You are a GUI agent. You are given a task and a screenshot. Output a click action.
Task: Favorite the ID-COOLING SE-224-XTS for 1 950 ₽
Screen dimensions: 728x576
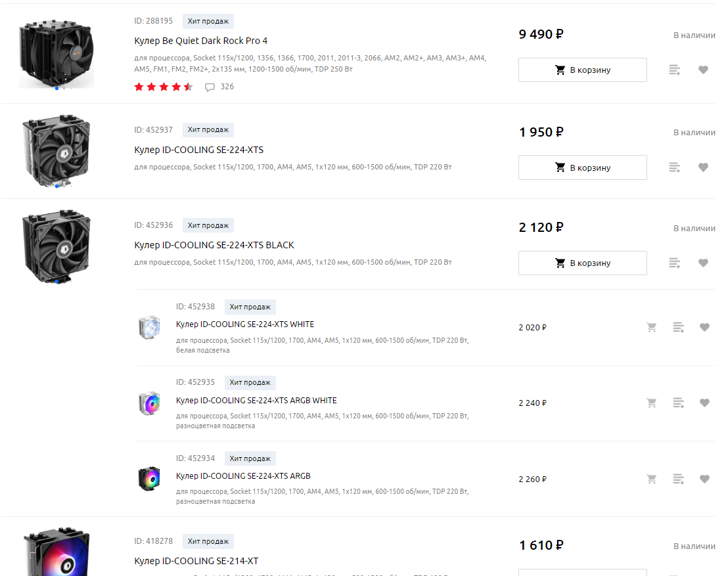pos(703,167)
